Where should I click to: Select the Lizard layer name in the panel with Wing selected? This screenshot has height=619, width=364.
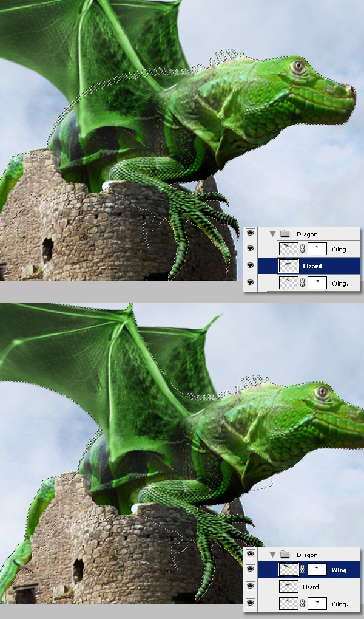[x=311, y=587]
